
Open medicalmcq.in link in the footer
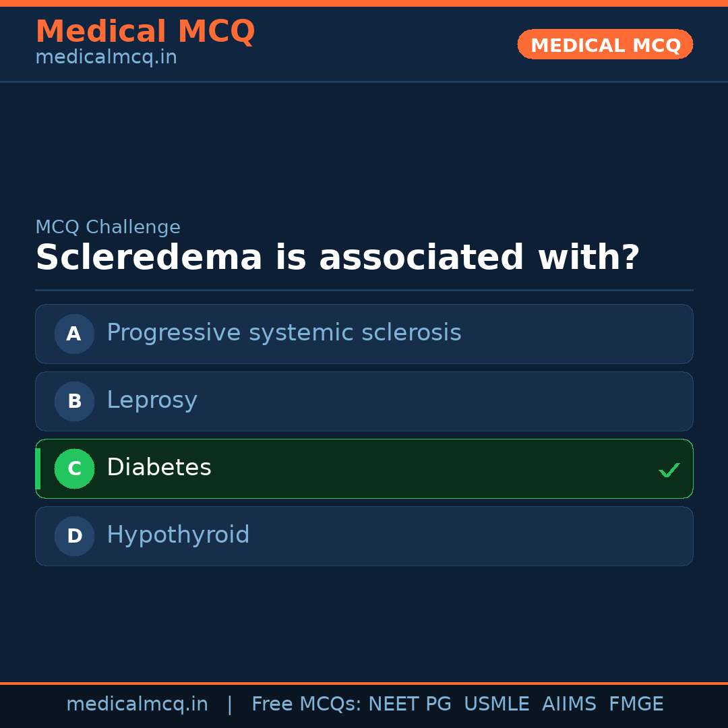(x=137, y=704)
